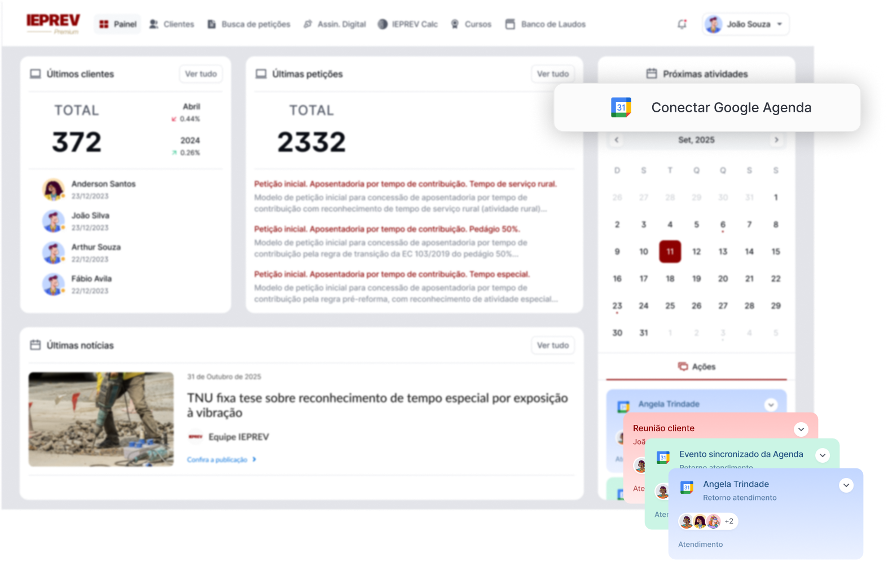888x588 pixels.
Task: Click Ver tudo in Últimos clientes
Action: point(201,74)
